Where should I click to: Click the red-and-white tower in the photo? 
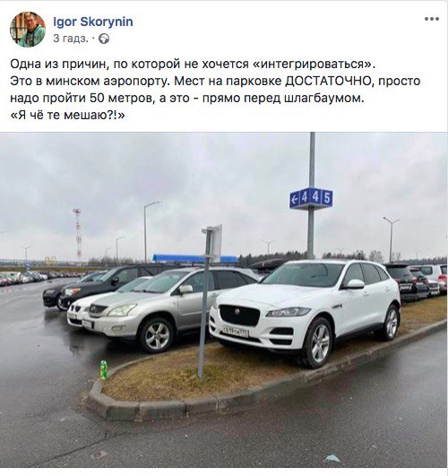(77, 234)
